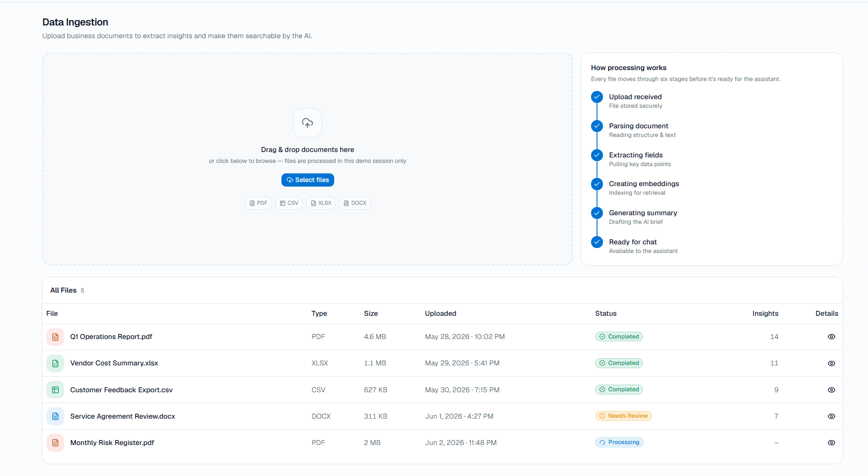
Task: Click the Select files button
Action: click(308, 180)
